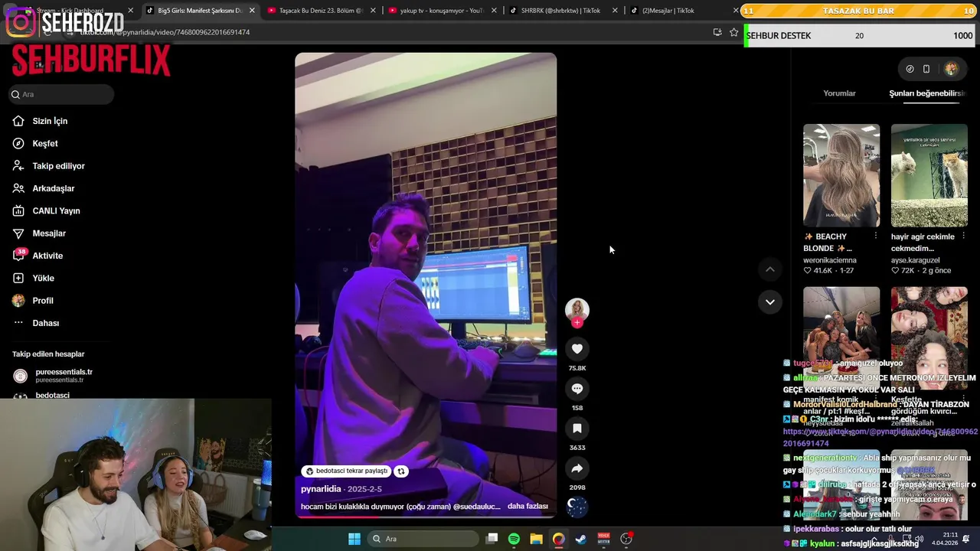This screenshot has width=980, height=551.
Task: Go to Takip ediliyor following feed
Action: [x=58, y=166]
